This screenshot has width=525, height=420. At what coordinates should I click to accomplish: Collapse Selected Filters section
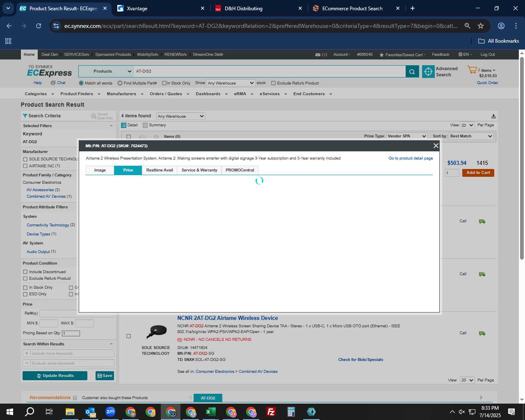111,126
